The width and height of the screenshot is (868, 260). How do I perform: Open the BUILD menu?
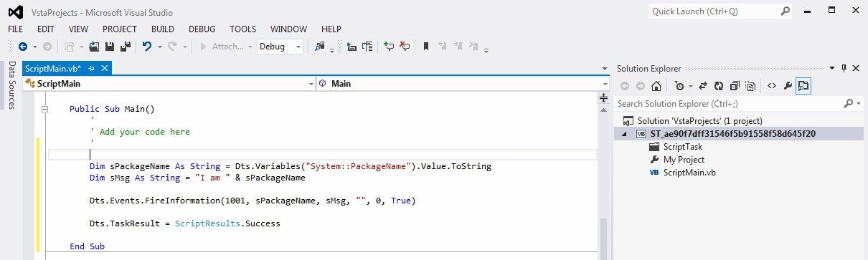pyautogui.click(x=163, y=29)
